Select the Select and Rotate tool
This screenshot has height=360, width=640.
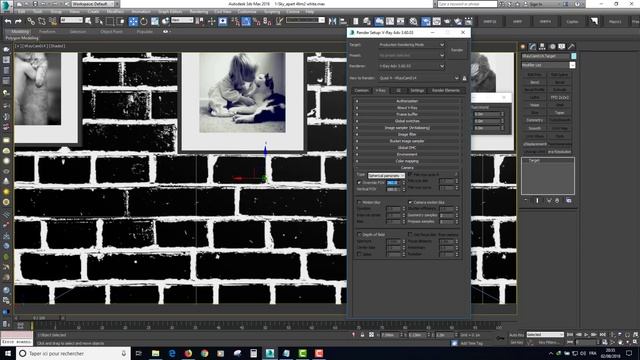[144, 21]
